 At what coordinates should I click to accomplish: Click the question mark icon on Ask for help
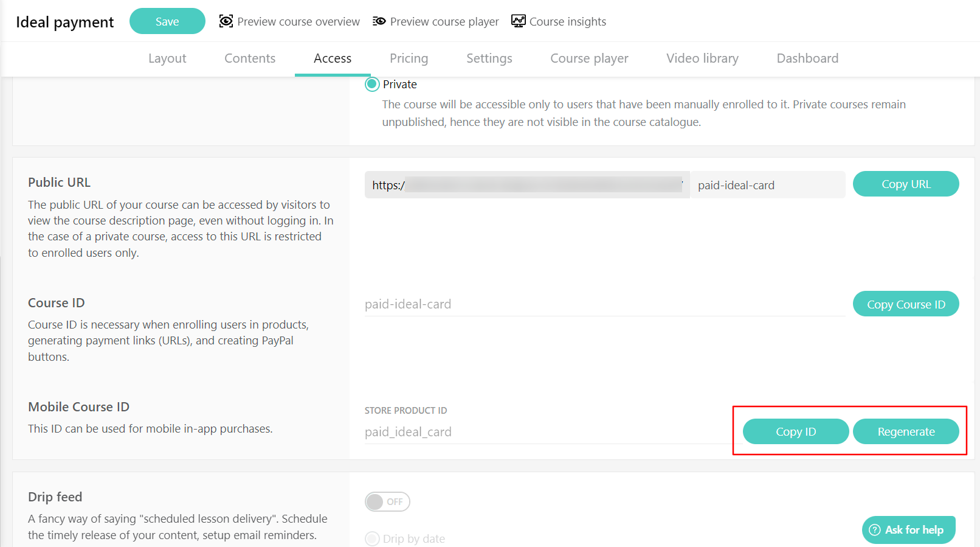click(874, 529)
